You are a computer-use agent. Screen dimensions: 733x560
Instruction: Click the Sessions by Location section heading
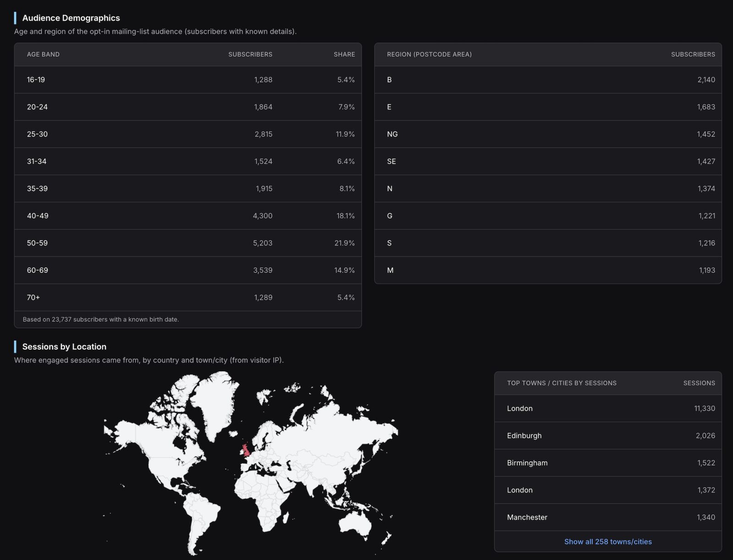pos(64,347)
